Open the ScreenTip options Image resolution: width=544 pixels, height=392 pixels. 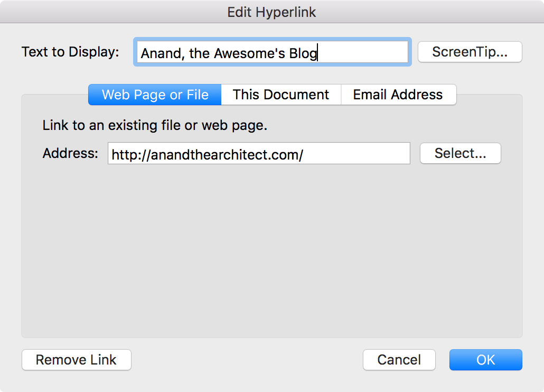[x=470, y=52]
